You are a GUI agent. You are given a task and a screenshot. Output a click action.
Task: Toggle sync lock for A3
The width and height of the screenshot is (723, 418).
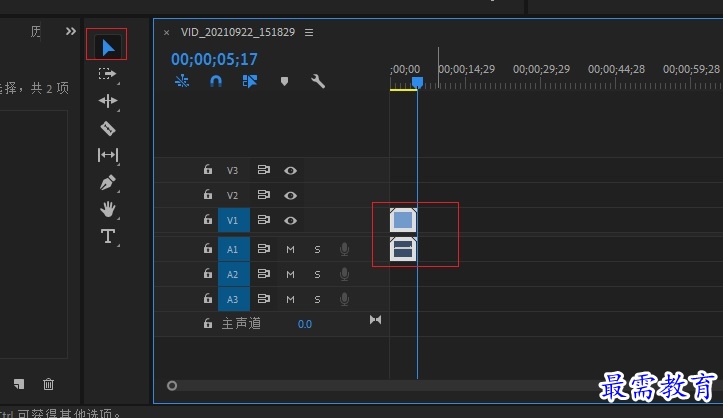coord(263,299)
